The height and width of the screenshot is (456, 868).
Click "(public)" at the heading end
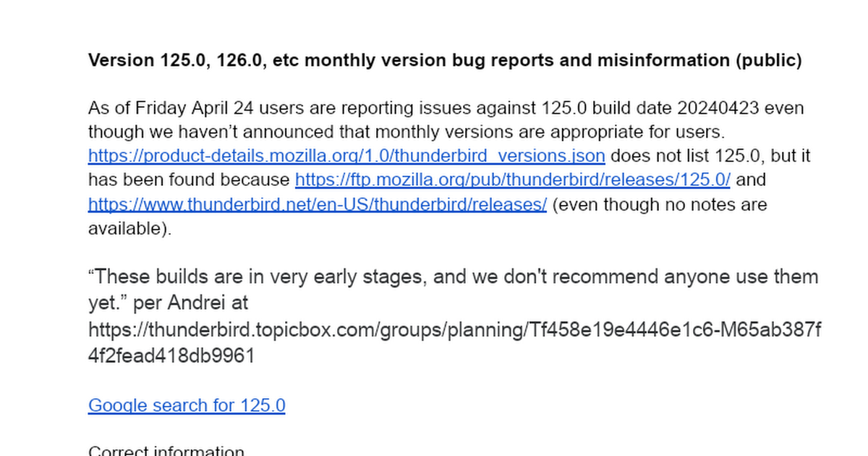(x=769, y=61)
